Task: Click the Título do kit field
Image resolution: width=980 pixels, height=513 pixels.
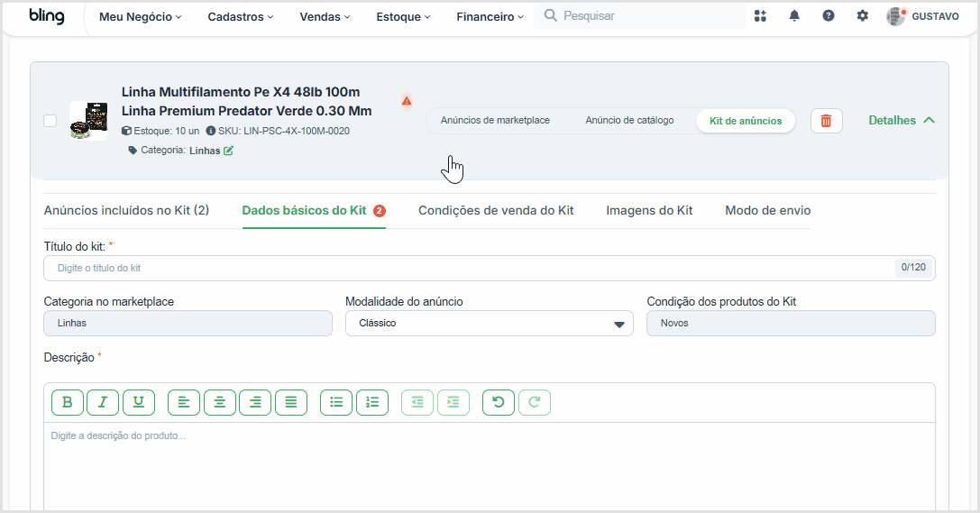Action: pyautogui.click(x=490, y=268)
